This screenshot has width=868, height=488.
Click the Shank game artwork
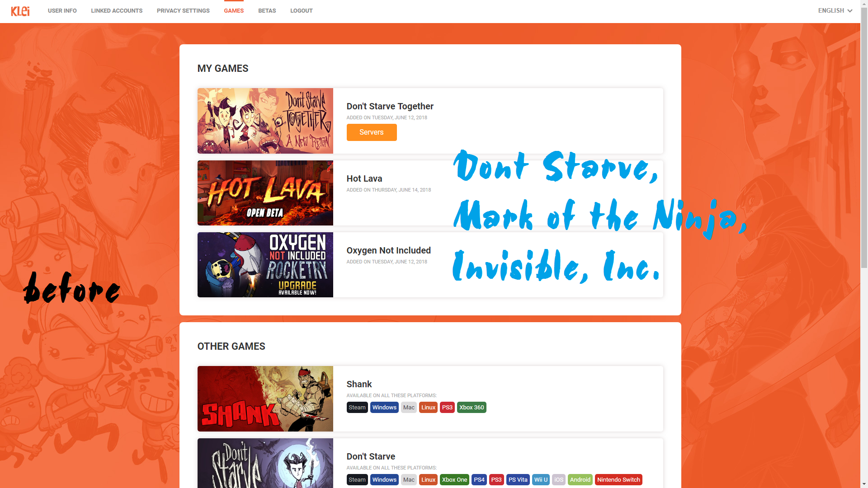tap(265, 399)
